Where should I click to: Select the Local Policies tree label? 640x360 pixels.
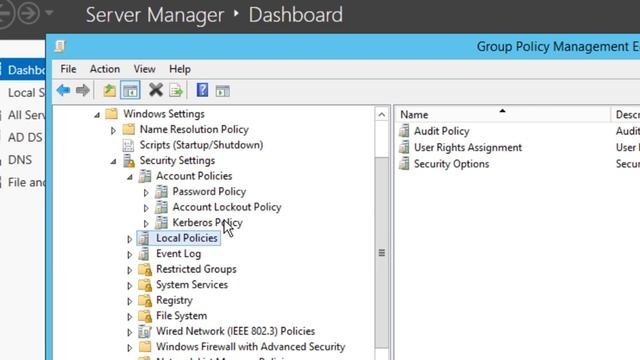pyautogui.click(x=187, y=238)
